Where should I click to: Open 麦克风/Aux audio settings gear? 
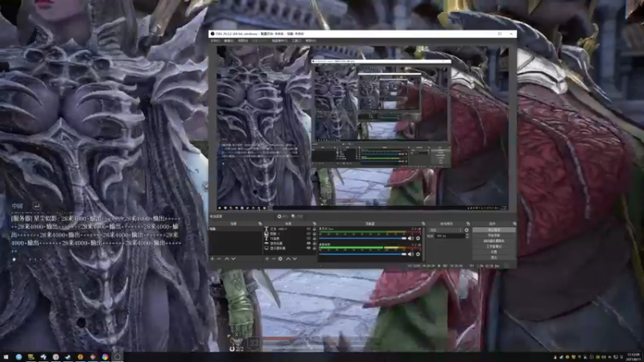point(418,238)
